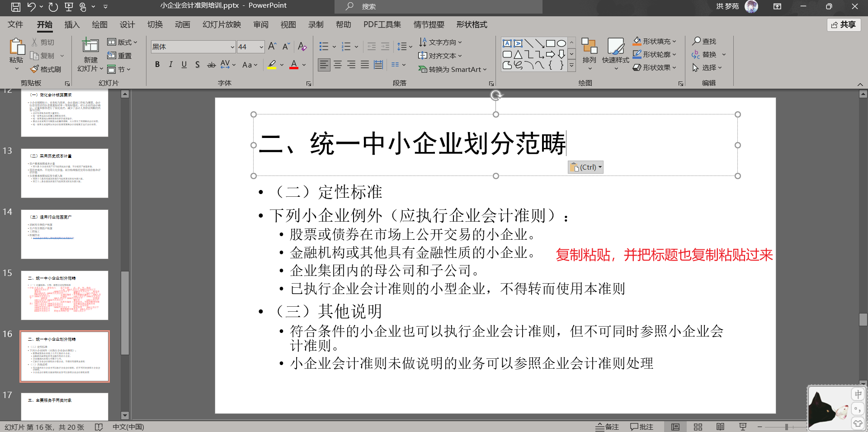
Task: Decrease font size with the A-down icon
Action: coord(286,47)
